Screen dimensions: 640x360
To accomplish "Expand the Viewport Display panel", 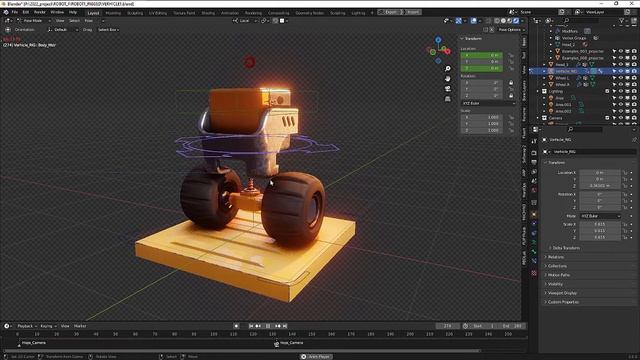I will [x=561, y=293].
